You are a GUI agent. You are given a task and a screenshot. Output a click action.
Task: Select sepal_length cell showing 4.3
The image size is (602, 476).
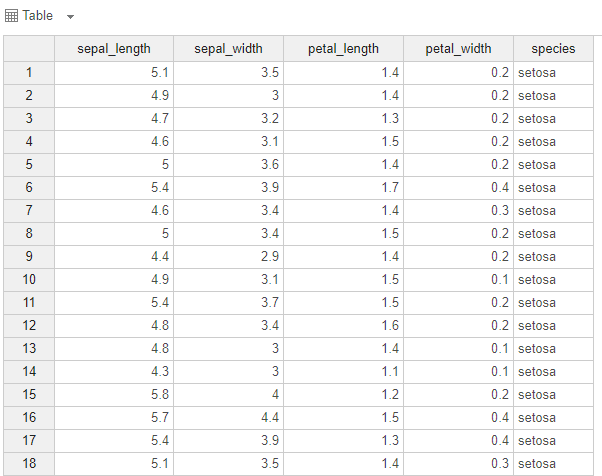tap(113, 371)
